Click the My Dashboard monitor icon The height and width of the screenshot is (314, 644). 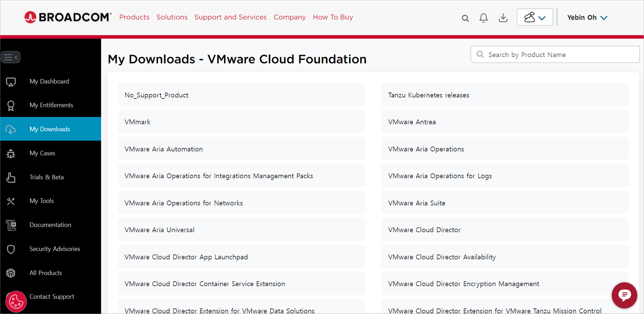pyautogui.click(x=11, y=82)
